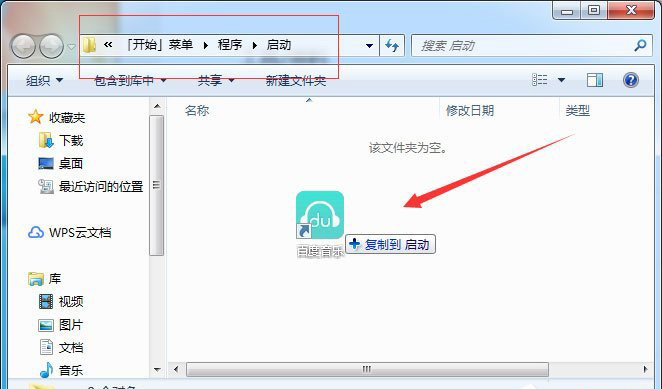Open 下载 in the navigation pane
Viewport: 662px width, 389px height.
pos(71,140)
